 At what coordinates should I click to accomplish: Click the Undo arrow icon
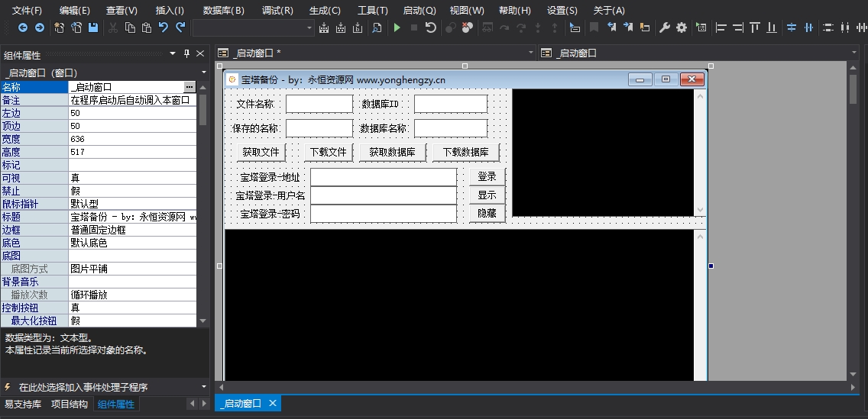coord(164,27)
